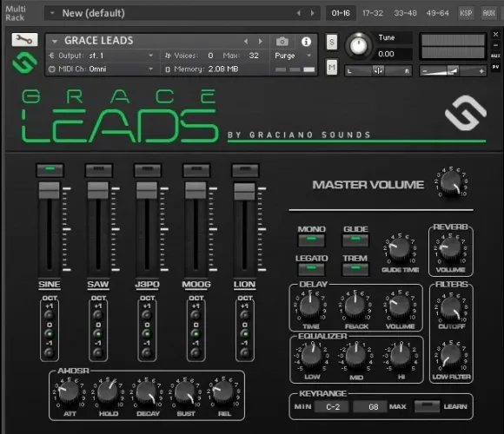This screenshot has height=434, width=504.
Task: Open the Purge dropdown menu
Action: pos(293,56)
